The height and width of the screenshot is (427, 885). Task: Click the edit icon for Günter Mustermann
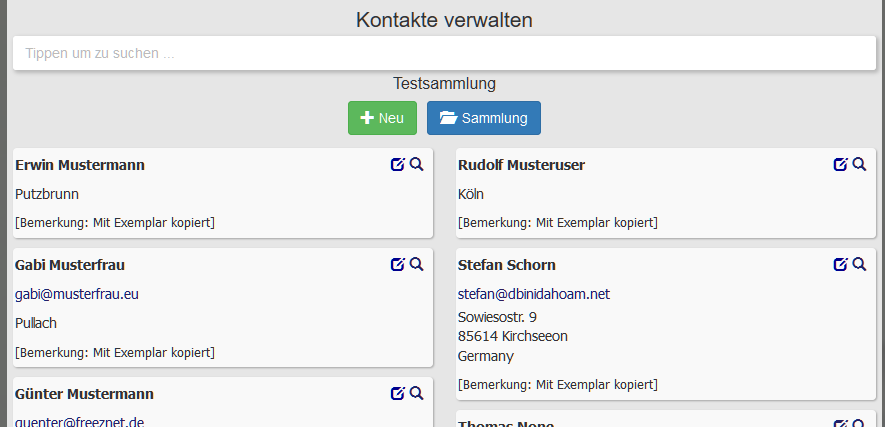[x=398, y=393]
